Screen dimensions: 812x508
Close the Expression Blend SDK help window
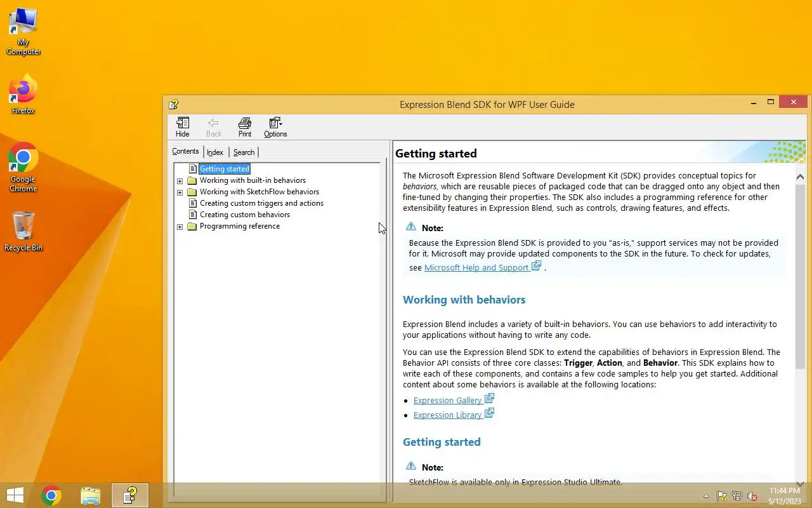click(793, 102)
